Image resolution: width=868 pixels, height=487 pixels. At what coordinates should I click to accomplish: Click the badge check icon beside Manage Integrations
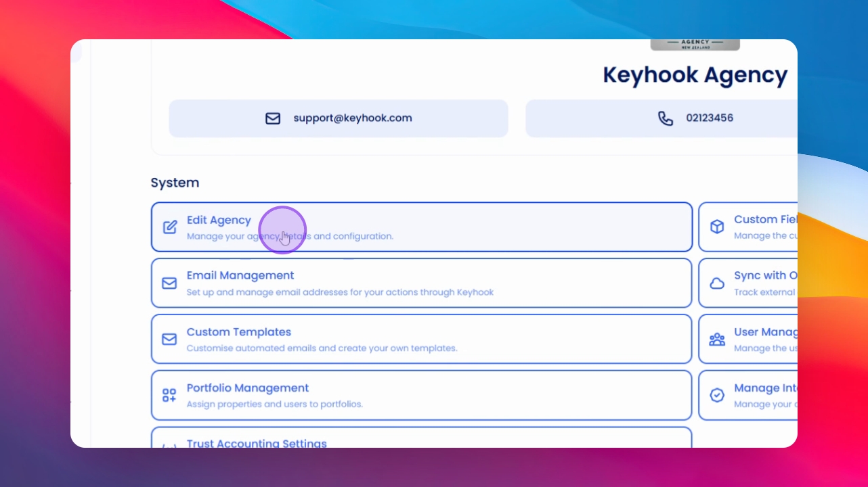point(717,396)
